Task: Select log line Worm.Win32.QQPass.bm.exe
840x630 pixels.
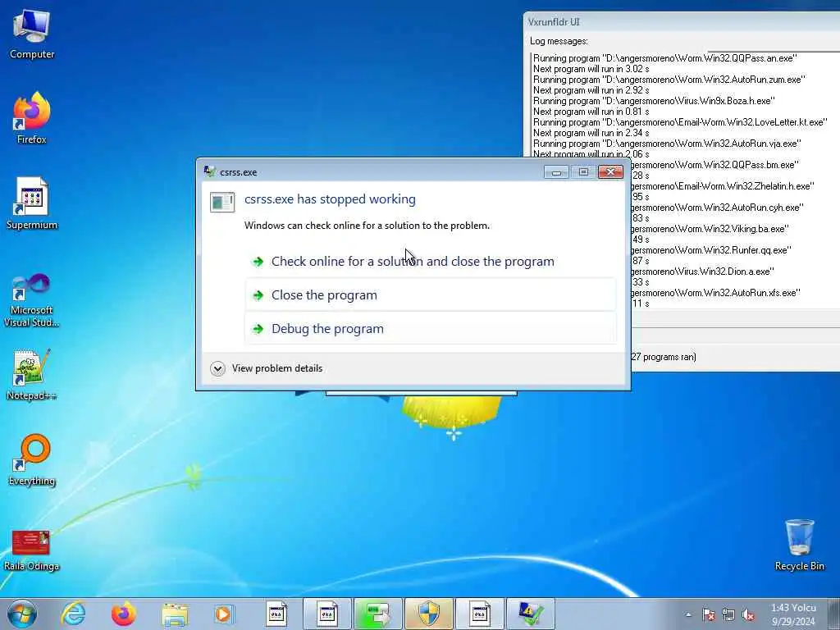Action: (715, 164)
